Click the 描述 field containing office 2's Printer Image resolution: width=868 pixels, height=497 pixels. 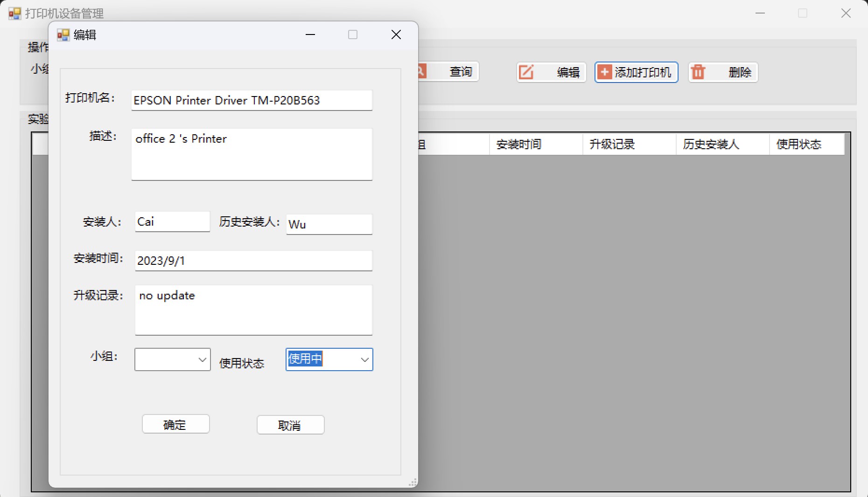tap(251, 154)
